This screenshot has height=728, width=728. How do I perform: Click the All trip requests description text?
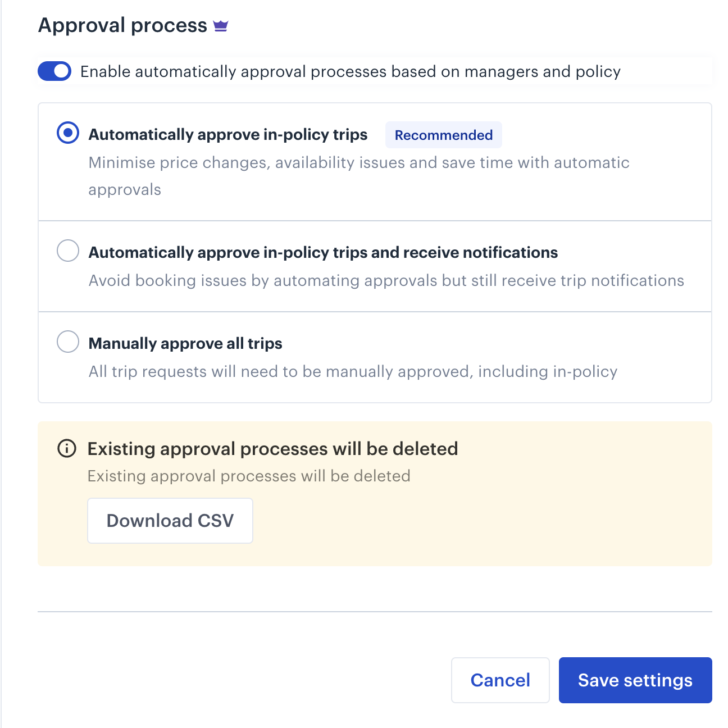pyautogui.click(x=353, y=371)
